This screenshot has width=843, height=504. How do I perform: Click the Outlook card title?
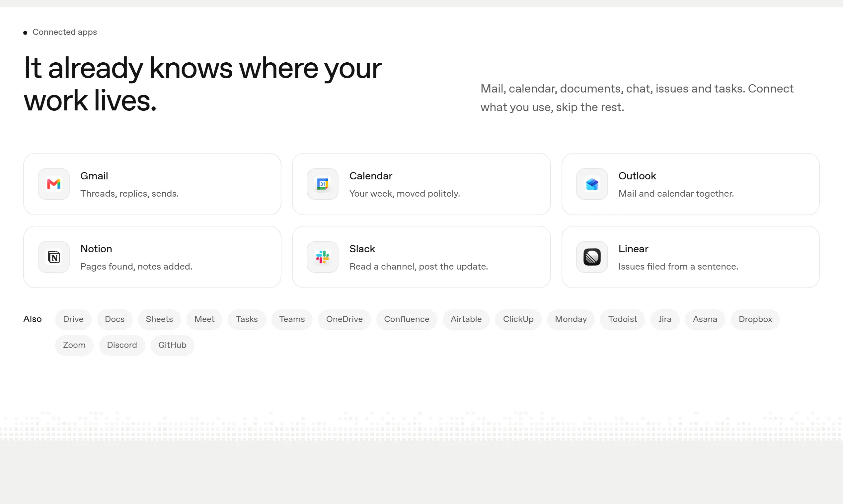click(x=637, y=176)
